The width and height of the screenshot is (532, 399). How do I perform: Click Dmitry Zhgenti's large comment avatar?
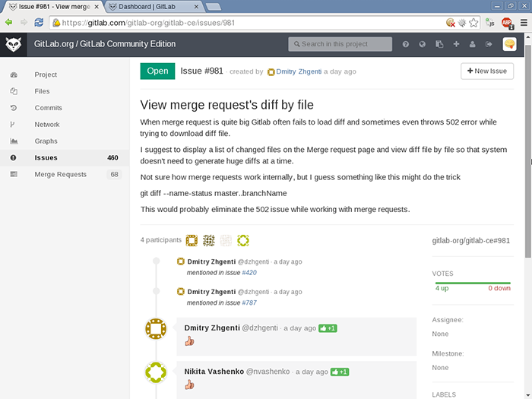[156, 328]
